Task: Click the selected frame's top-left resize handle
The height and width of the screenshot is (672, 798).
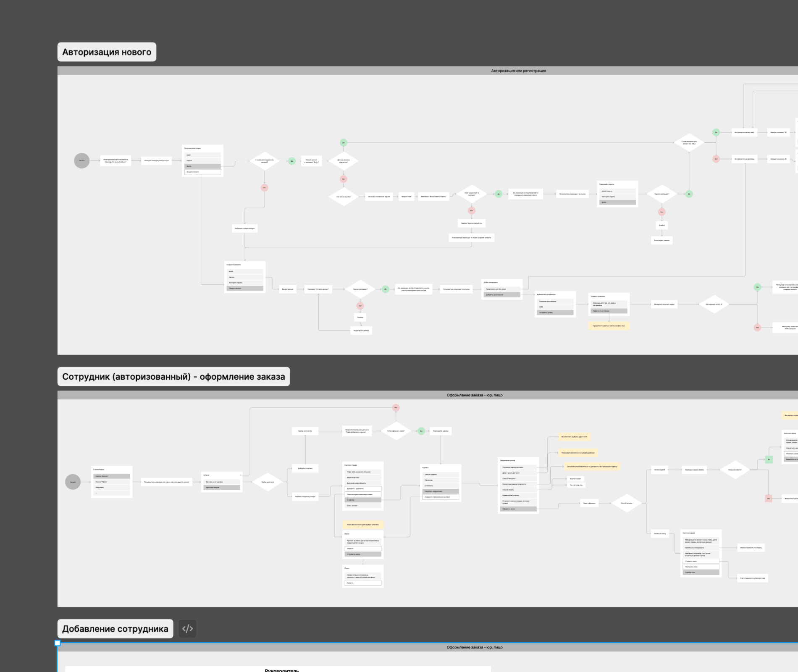Action: (58, 643)
